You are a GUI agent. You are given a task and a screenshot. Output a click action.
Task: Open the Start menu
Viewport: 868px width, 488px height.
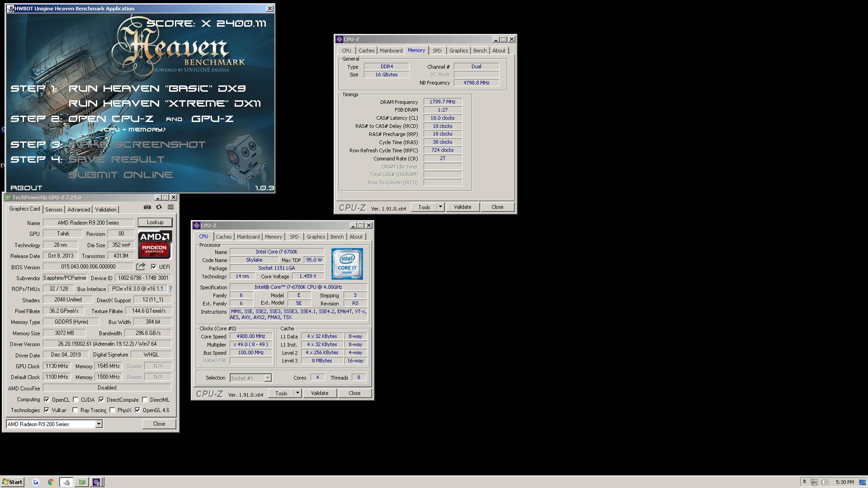[x=12, y=482]
